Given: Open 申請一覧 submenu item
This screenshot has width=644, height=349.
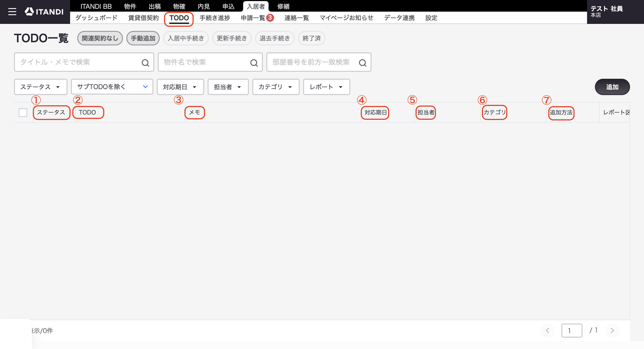Looking at the screenshot, I should coord(253,18).
